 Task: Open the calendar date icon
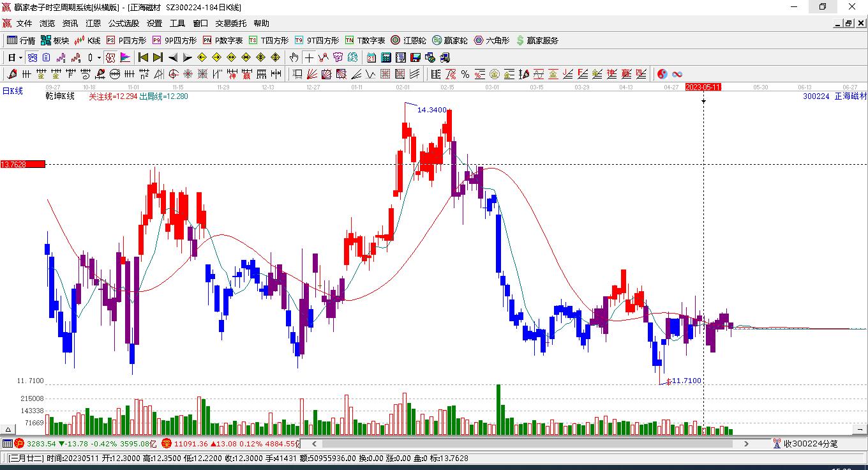coord(371,57)
